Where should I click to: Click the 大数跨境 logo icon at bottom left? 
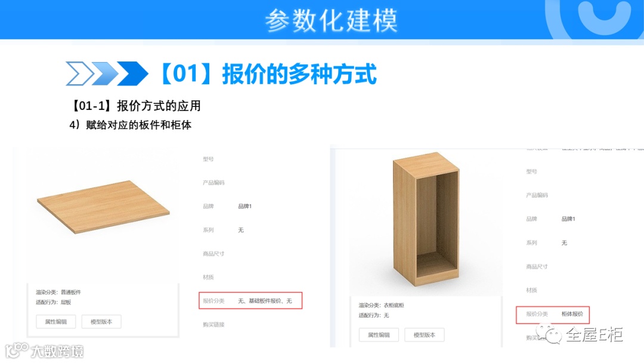17,350
